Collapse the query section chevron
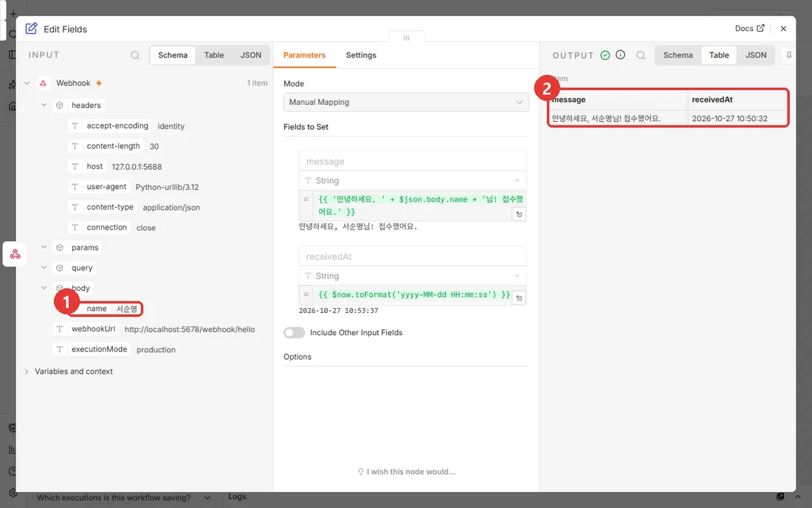Image resolution: width=812 pixels, height=508 pixels. click(x=44, y=268)
